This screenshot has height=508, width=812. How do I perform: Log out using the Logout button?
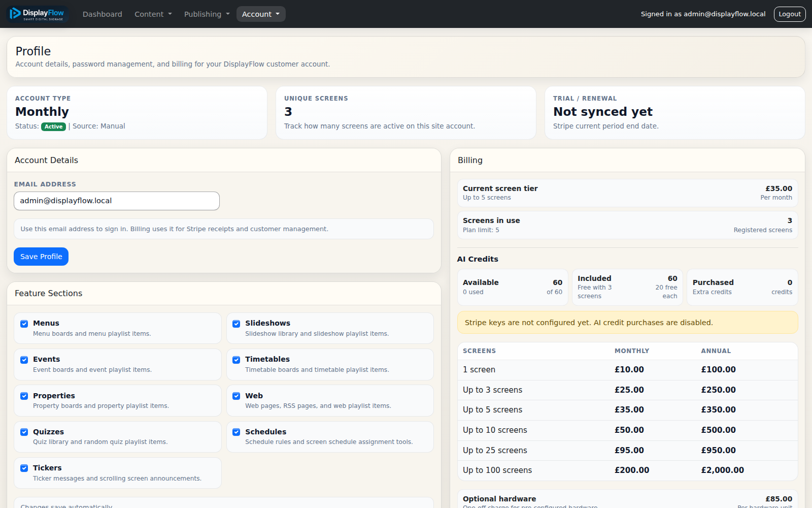tap(790, 14)
